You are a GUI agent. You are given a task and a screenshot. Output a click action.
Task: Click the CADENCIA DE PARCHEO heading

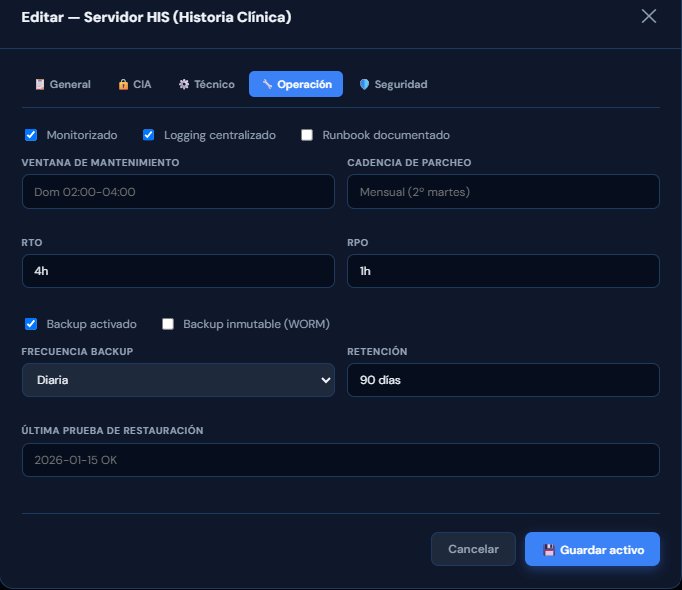coord(409,162)
